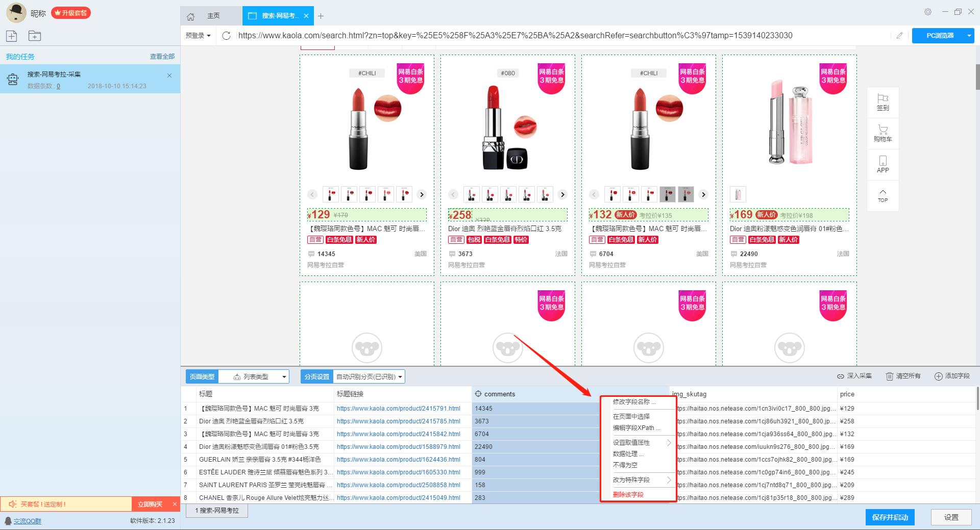Click the refresh page icon
Viewport: 980px width, 530px height.
coord(227,35)
